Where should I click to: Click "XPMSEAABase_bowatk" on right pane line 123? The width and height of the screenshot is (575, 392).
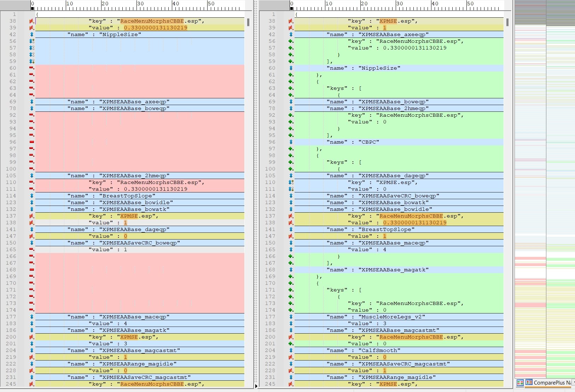tap(394, 203)
